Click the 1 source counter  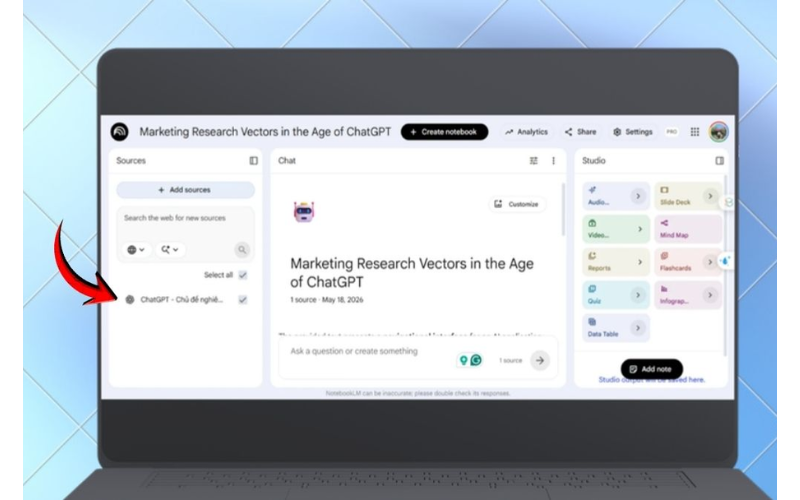[x=510, y=360]
